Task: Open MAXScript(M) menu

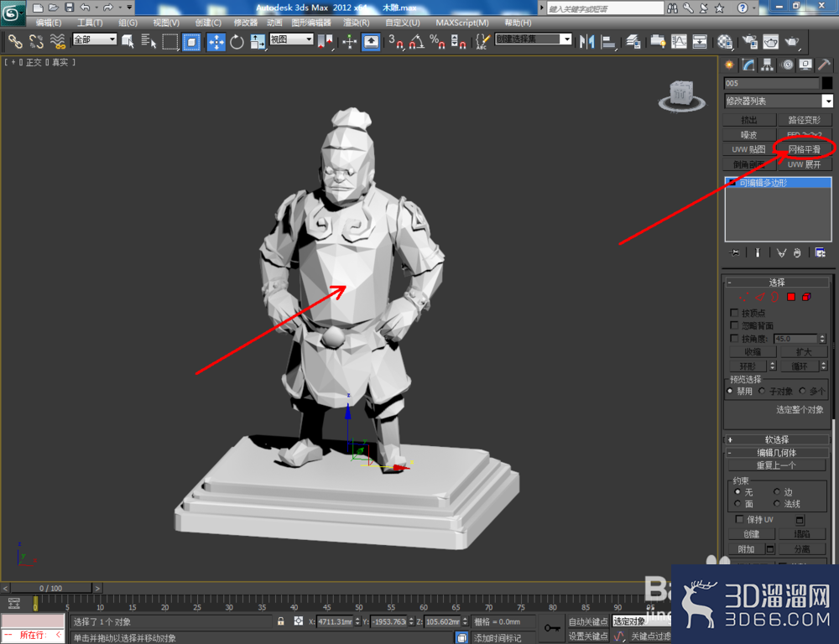Action: click(462, 23)
